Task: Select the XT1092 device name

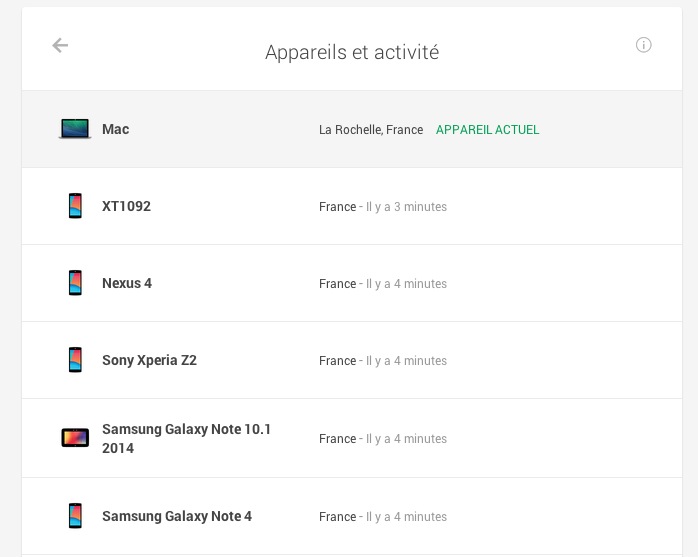Action: [x=126, y=206]
